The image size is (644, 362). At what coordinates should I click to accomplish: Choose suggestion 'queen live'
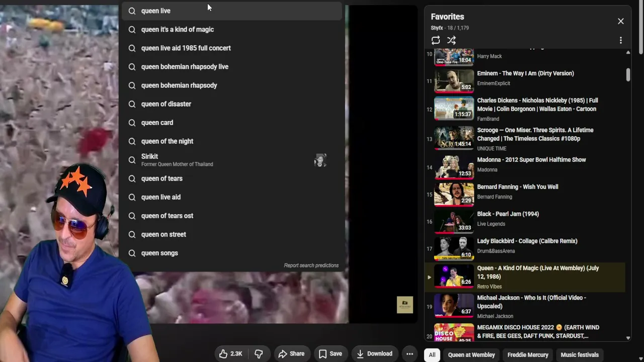(232, 11)
